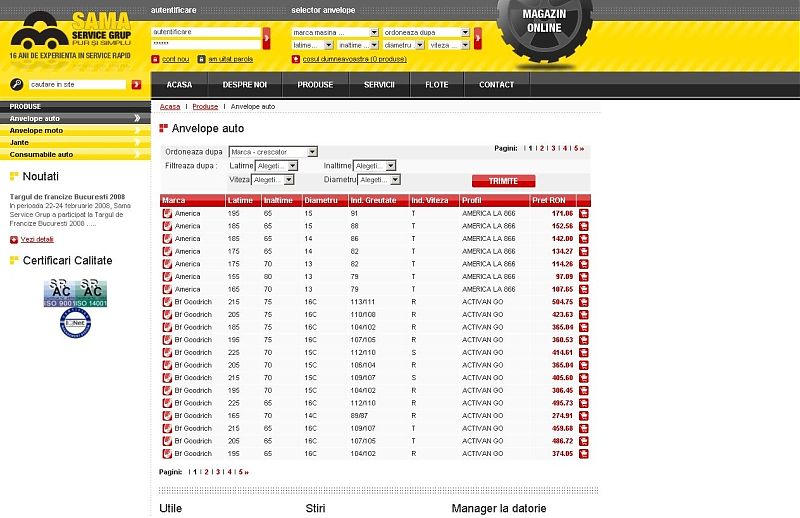This screenshot has width=800, height=518.
Task: Add the Bf Goodrich tire priced 274.91 to cart
Action: click(x=584, y=416)
